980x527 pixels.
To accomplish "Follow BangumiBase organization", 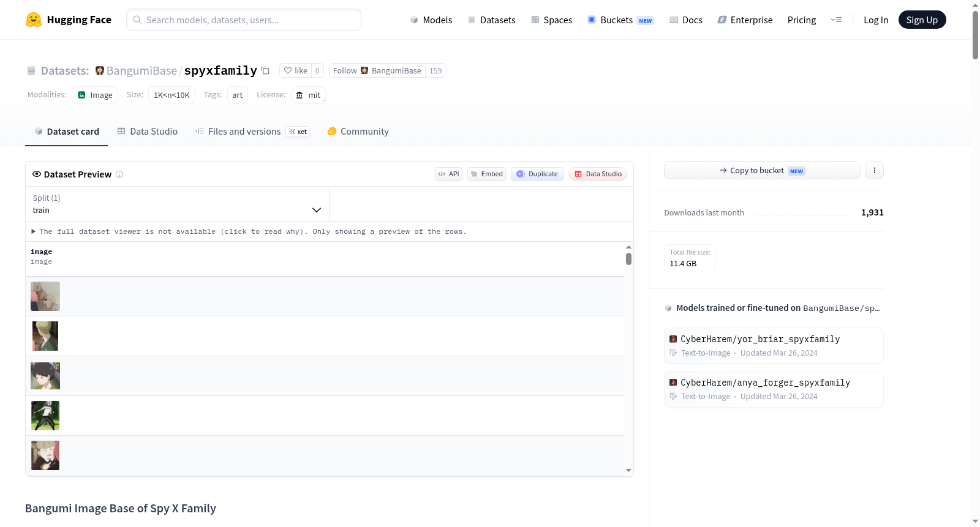I will point(377,70).
